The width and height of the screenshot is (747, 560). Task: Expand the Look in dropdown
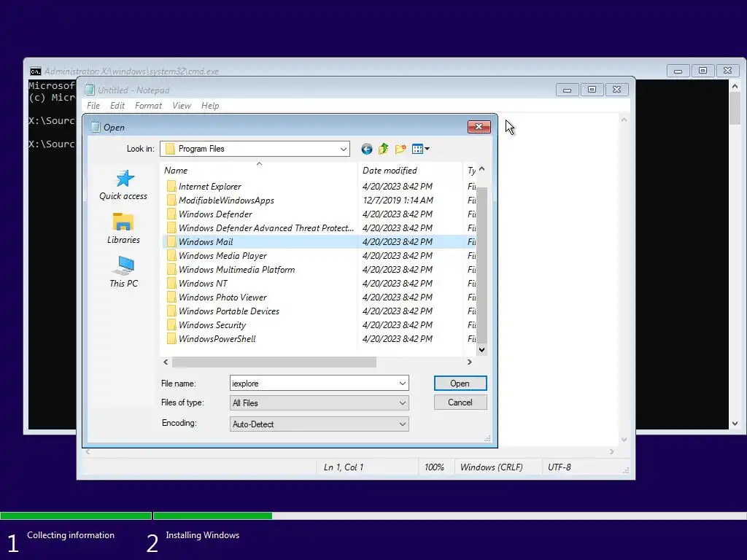pyautogui.click(x=343, y=149)
